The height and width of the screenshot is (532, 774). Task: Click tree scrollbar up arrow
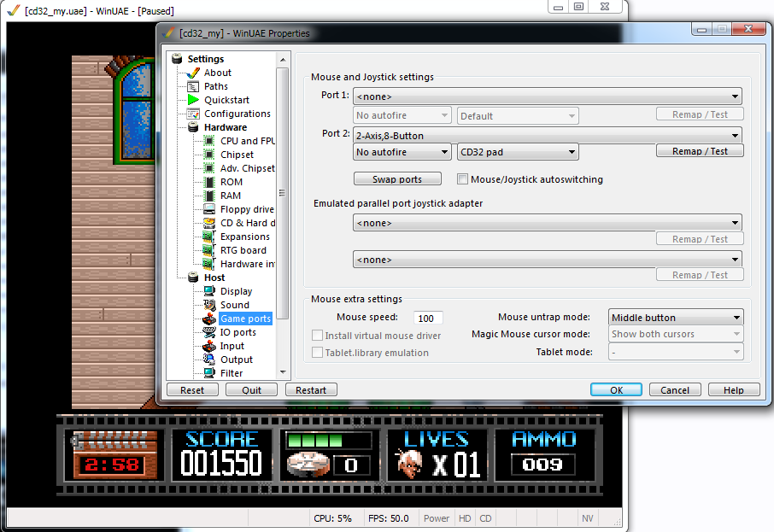[283, 60]
